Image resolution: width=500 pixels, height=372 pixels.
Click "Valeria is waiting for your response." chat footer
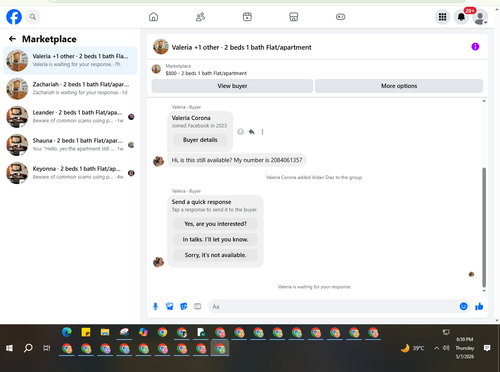(x=314, y=287)
